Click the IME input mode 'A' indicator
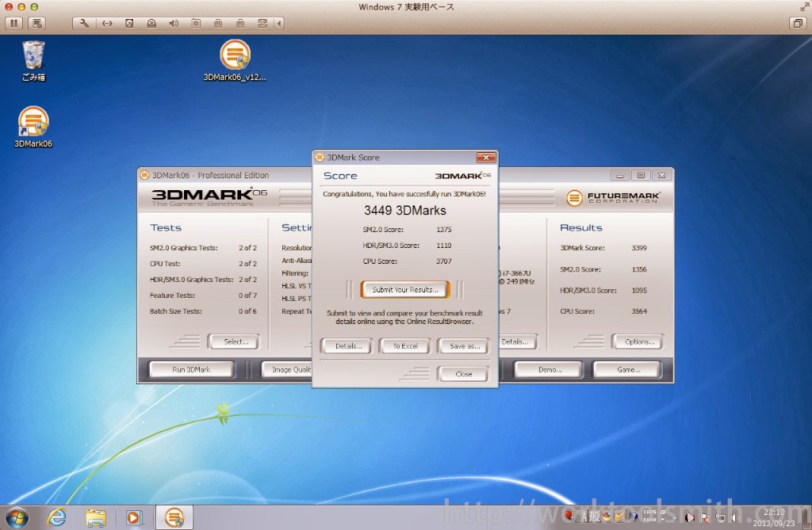 click(584, 516)
